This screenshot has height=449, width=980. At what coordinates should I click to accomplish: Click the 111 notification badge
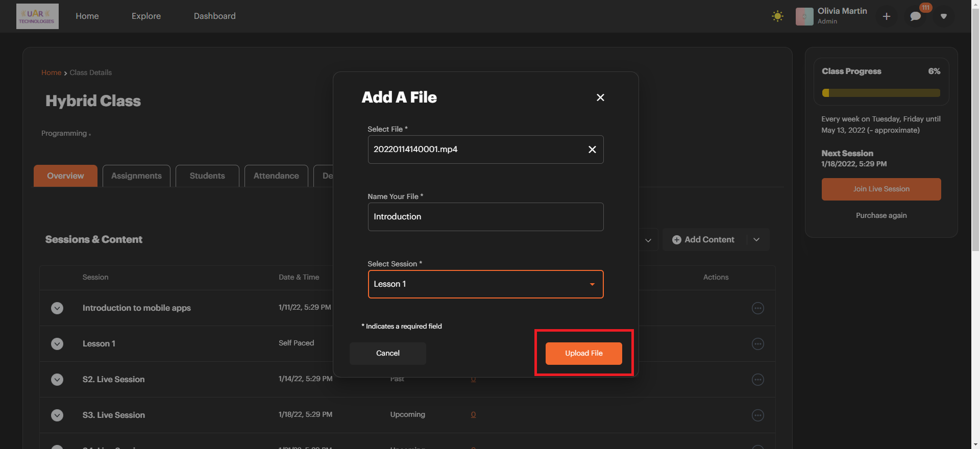click(925, 8)
